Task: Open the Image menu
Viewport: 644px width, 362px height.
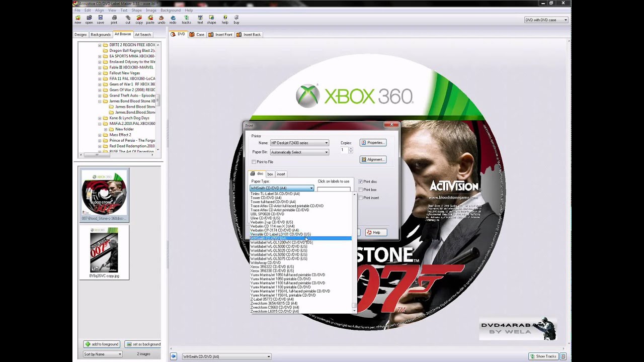Action: [x=151, y=10]
